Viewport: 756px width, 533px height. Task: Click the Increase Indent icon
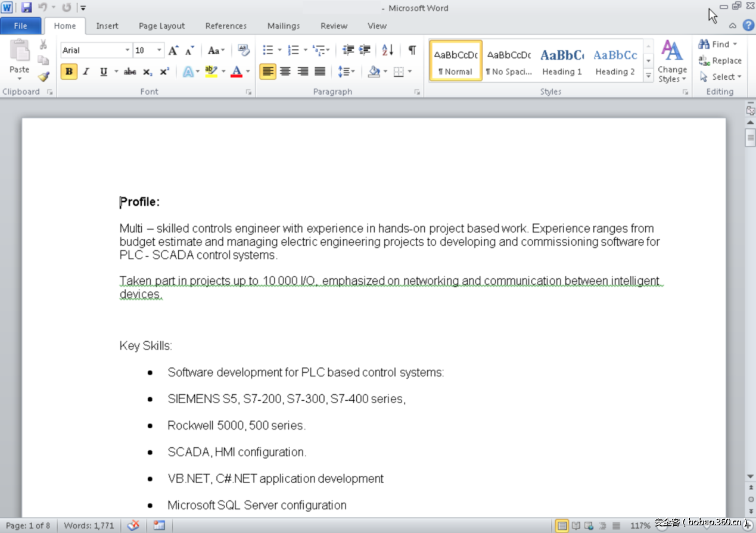[x=365, y=50]
